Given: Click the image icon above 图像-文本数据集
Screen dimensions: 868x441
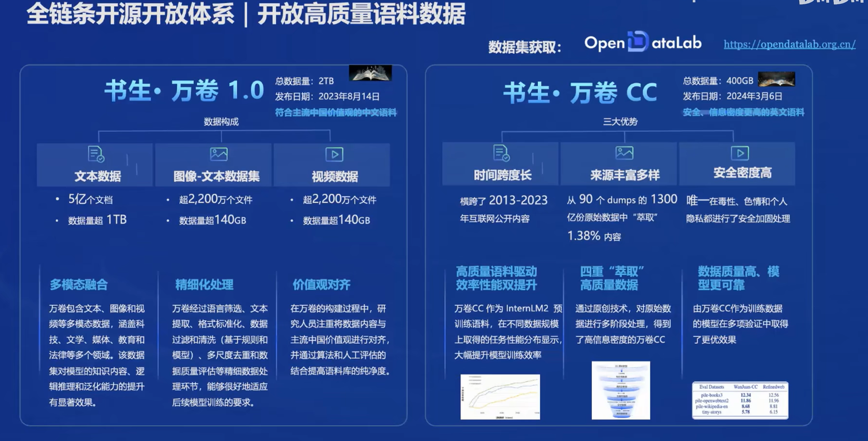Looking at the screenshot, I should point(219,154).
